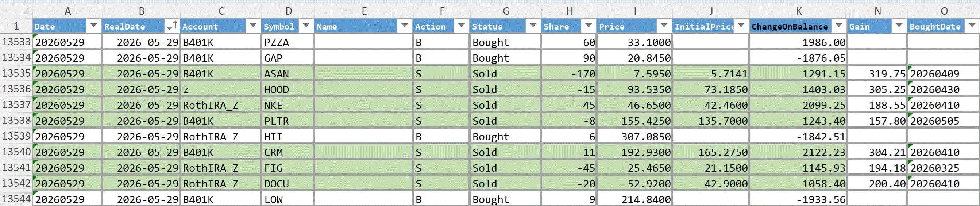
Task: Open the Account column filter dropdown
Action: point(253,26)
